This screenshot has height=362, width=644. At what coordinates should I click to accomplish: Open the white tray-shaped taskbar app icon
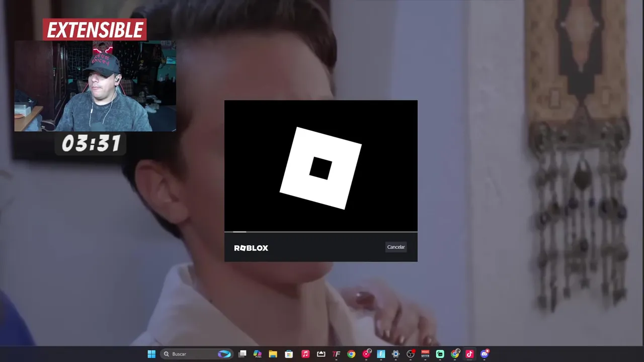point(321,354)
